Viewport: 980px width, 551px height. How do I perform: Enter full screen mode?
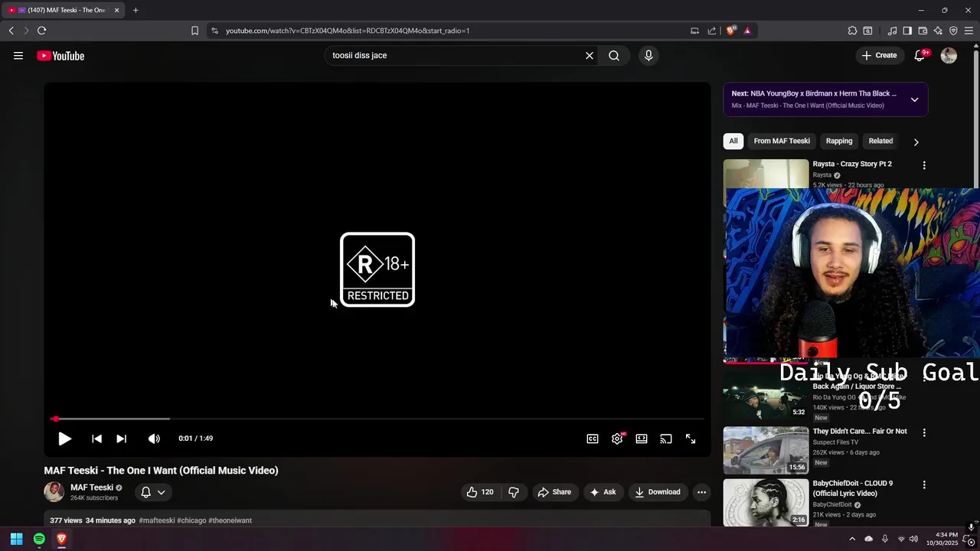coord(691,439)
